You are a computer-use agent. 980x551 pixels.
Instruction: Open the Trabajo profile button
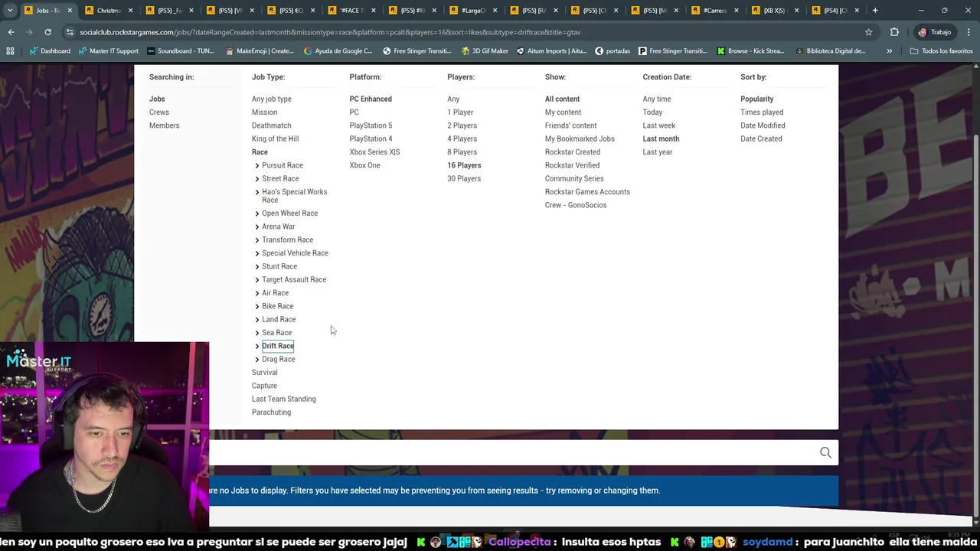pyautogui.click(x=936, y=32)
